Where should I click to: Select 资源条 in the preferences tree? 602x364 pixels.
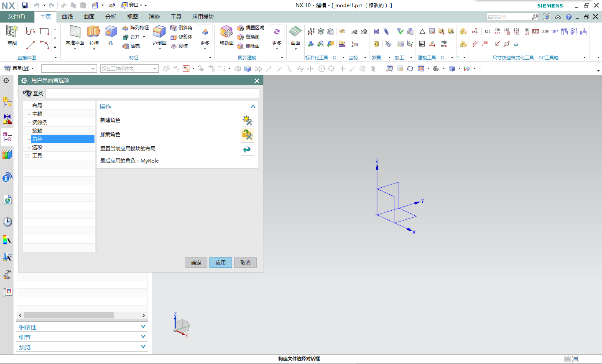point(40,122)
